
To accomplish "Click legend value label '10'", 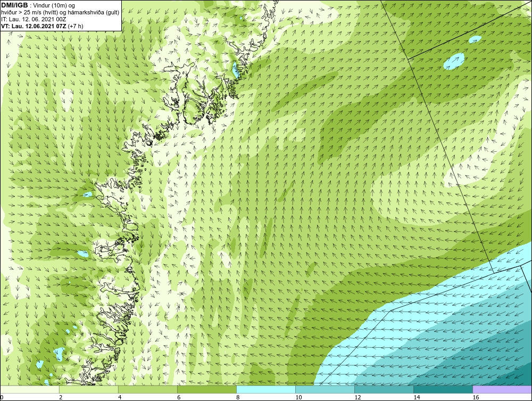I will [298, 397].
